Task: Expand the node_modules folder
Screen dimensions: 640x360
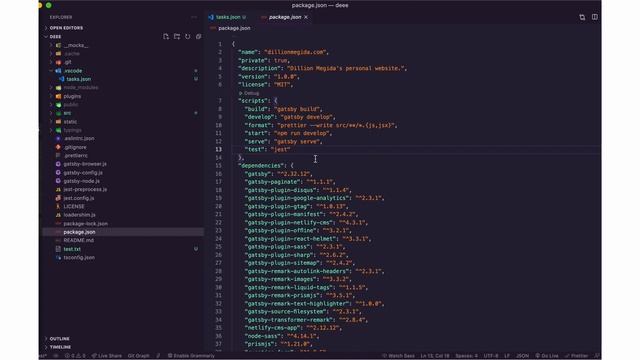Action: 80,88
